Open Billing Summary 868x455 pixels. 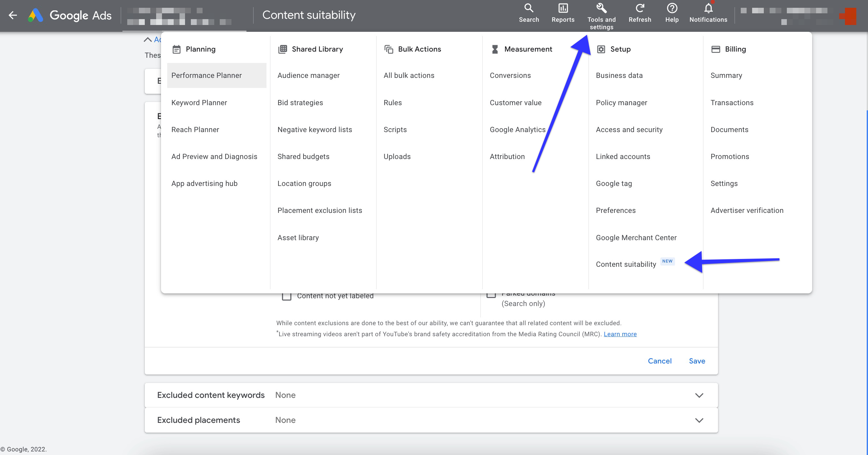coord(726,75)
